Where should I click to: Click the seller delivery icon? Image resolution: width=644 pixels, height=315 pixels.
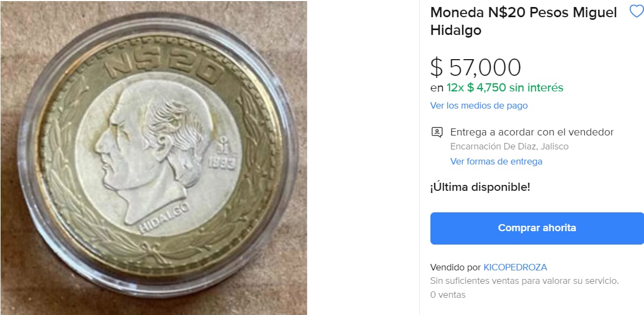click(x=437, y=132)
